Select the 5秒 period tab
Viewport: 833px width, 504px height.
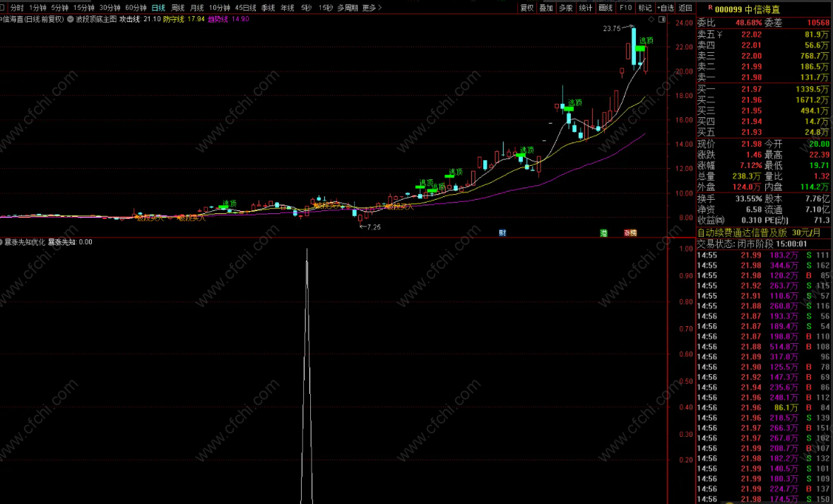[x=306, y=8]
